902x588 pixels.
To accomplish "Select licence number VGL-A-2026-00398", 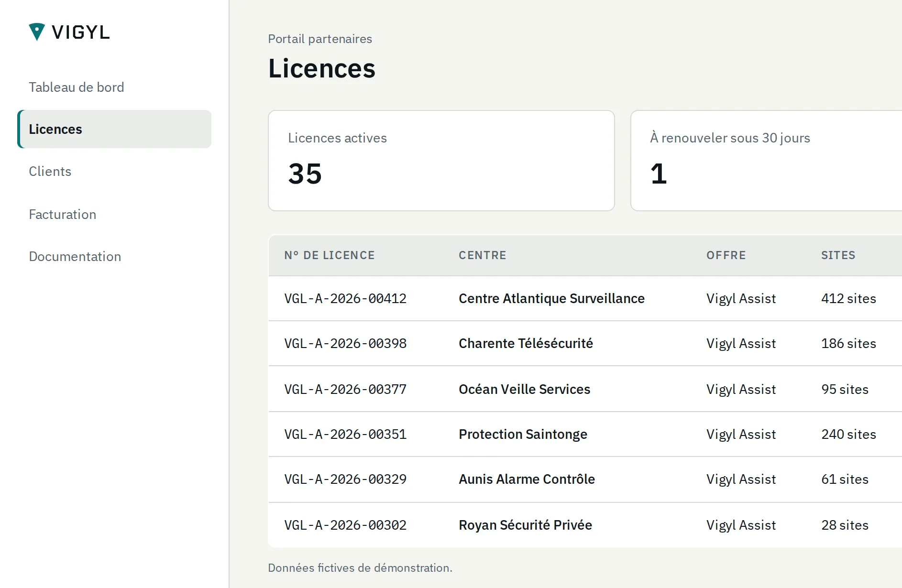I will [x=345, y=343].
